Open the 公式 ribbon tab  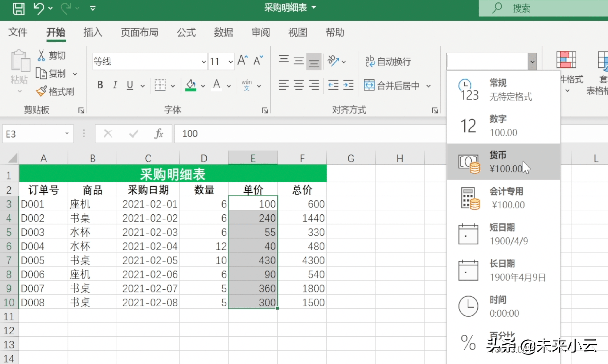[x=187, y=32]
